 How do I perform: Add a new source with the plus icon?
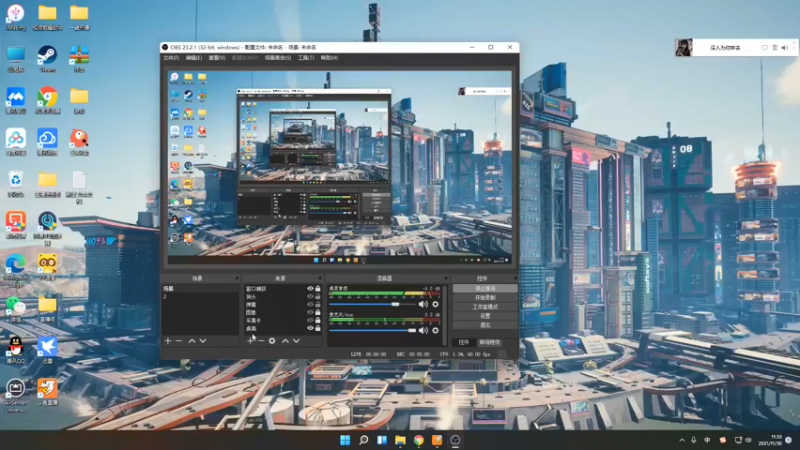(x=250, y=341)
